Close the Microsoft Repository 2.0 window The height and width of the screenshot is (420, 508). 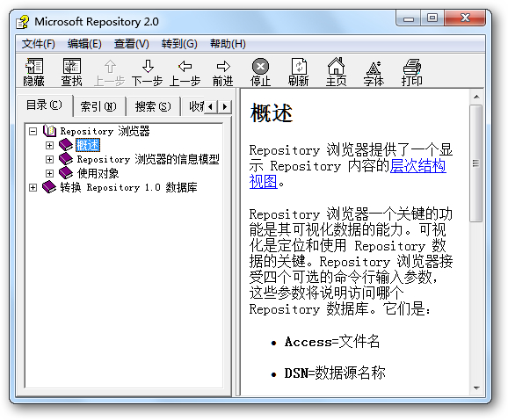point(465,18)
